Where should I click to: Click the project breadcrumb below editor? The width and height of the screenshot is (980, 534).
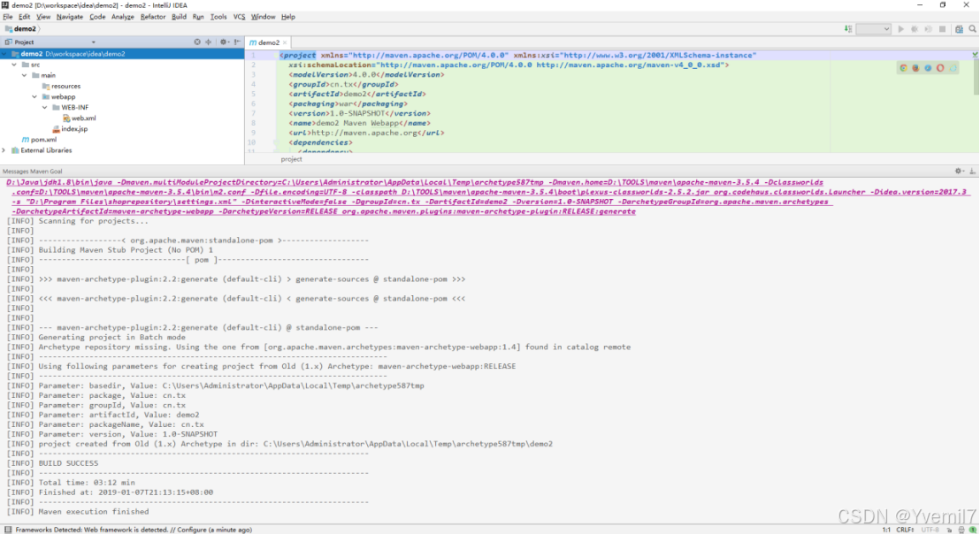pyautogui.click(x=291, y=159)
